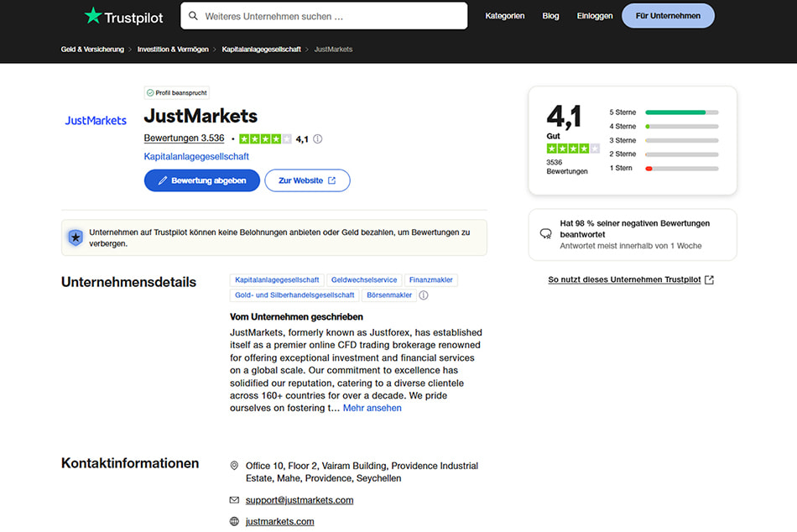Click the info icon after Börsenmakler
Viewport: 797px width, 532px height.
tap(424, 295)
